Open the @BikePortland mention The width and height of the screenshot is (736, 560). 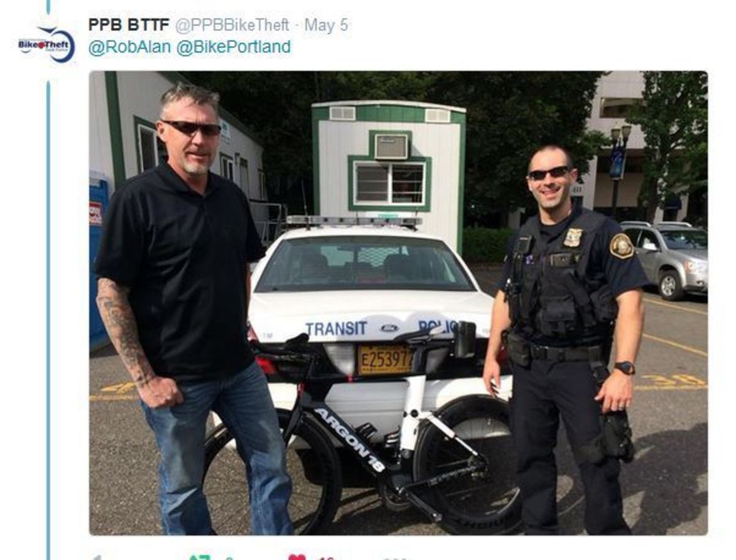(x=233, y=47)
